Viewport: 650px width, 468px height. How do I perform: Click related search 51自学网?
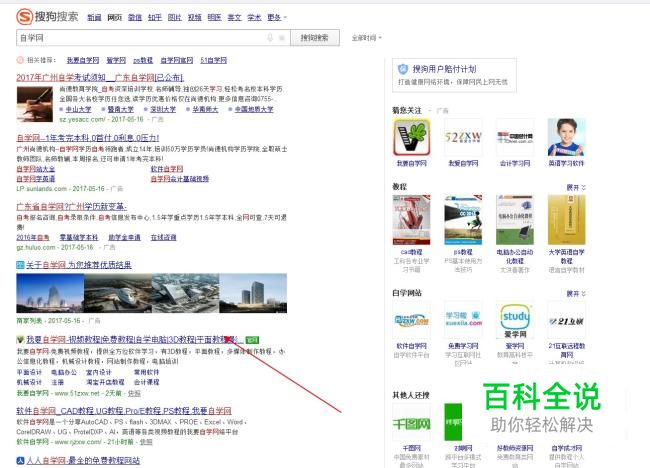(x=213, y=60)
